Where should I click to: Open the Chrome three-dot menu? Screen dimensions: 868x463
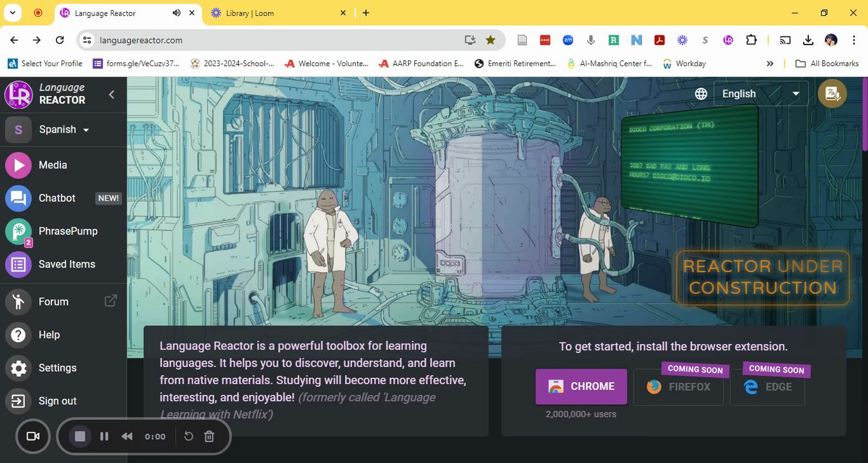tap(854, 40)
